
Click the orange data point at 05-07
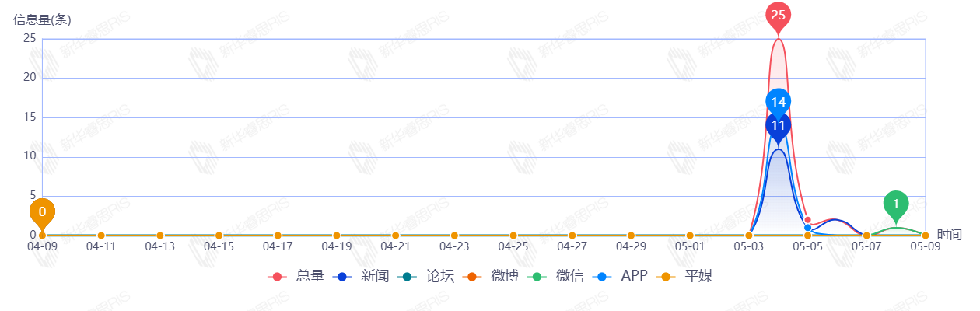pyautogui.click(x=866, y=236)
